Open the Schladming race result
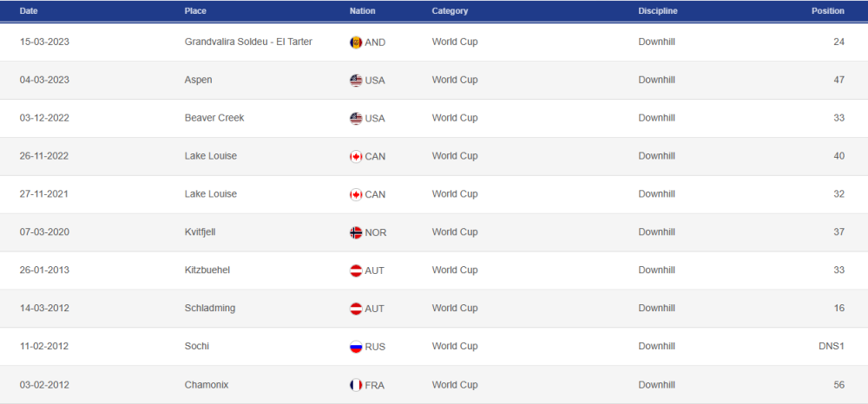Screen dimensions: 868x404 (x=210, y=309)
